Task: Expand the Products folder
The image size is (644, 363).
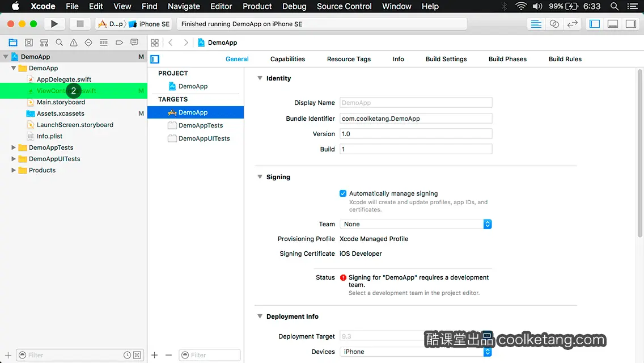Action: click(14, 170)
